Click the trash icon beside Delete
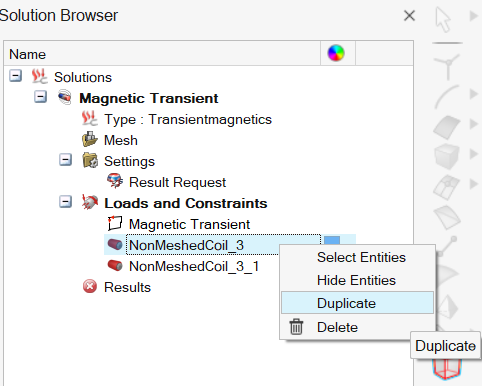 pos(296,327)
